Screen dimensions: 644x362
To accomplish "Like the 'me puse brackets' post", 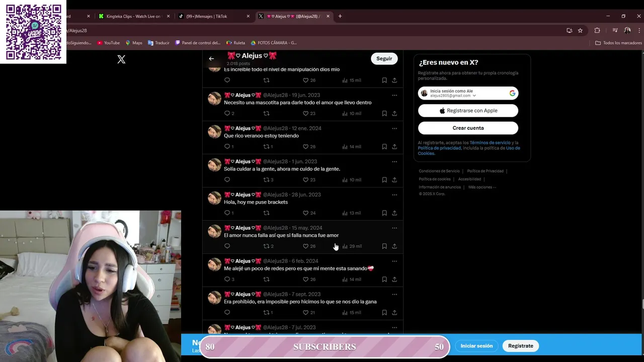I will click(305, 213).
